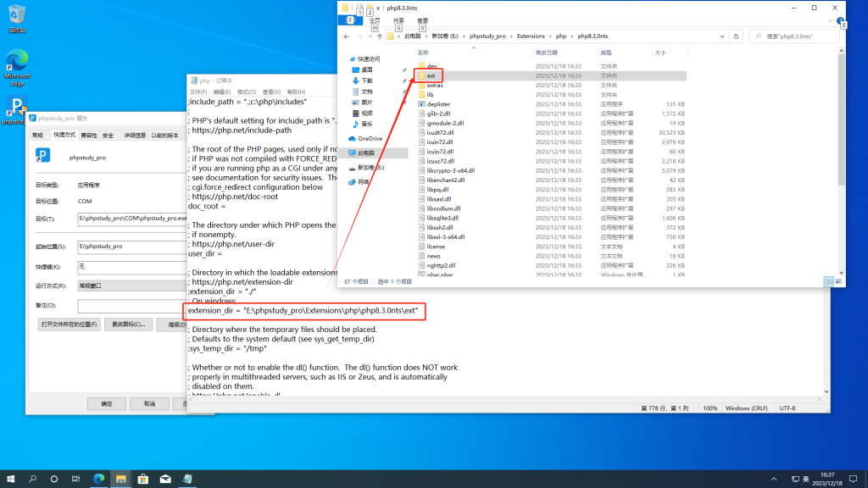Open taskbar Search

pos(32,480)
